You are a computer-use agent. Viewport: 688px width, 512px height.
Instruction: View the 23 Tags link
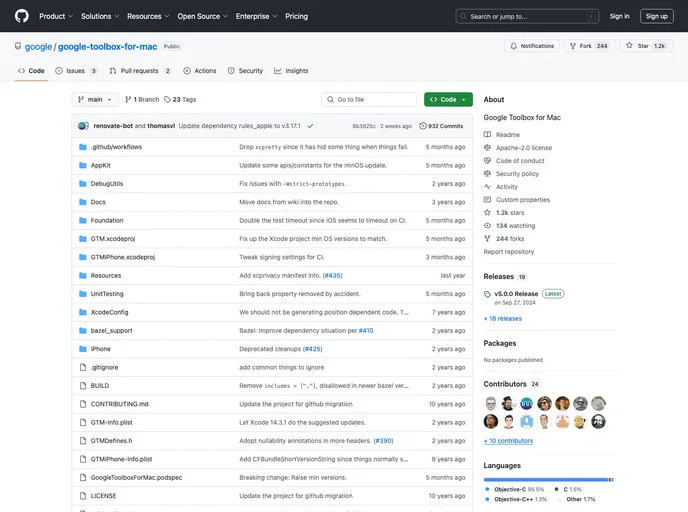point(180,100)
